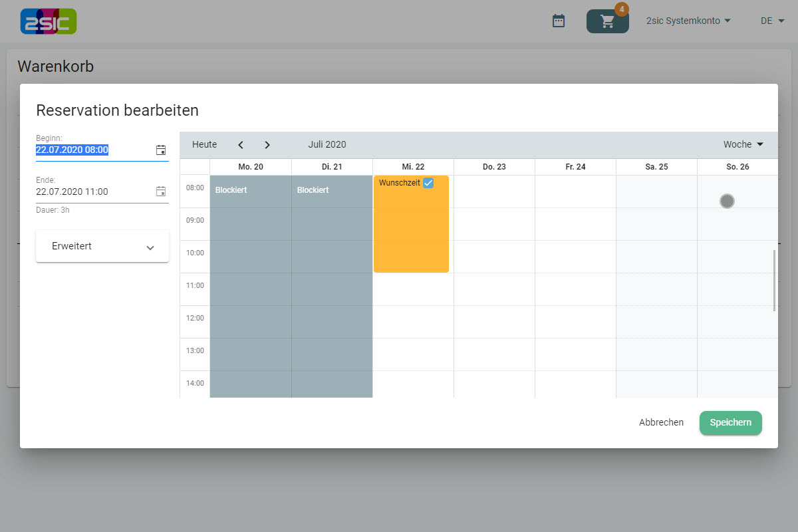Screen dimensions: 798x532
Task: Expand the Erweitert panel
Action: (x=102, y=247)
